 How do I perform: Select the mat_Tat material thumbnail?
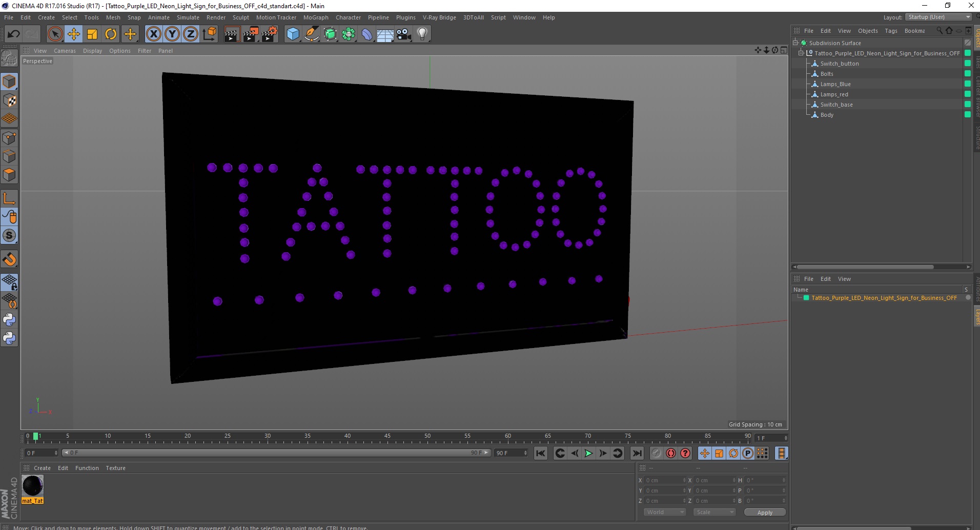[32, 485]
